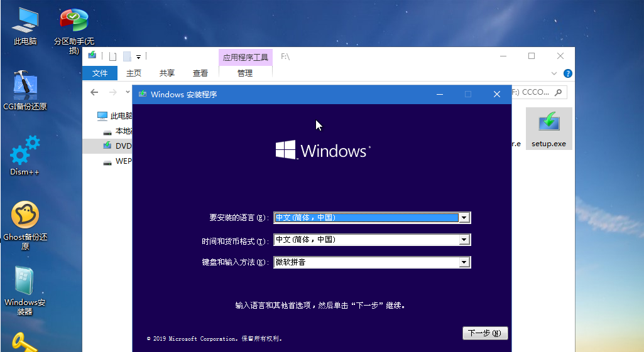Click Explorer title bar app icon
Image resolution: width=644 pixels, height=352 pixels.
(x=92, y=55)
